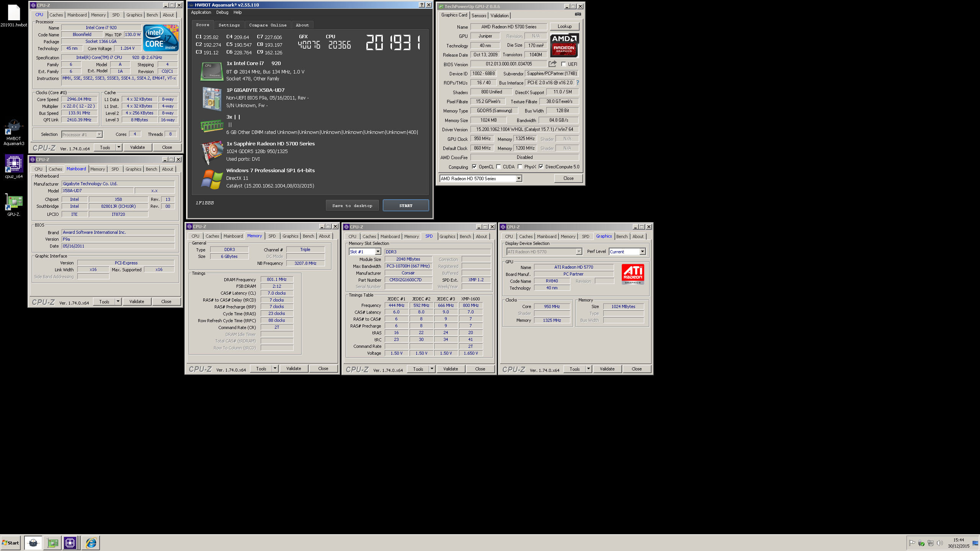The height and width of the screenshot is (551, 980).
Task: Click the GPU-Z Lookup button
Action: 564,26
